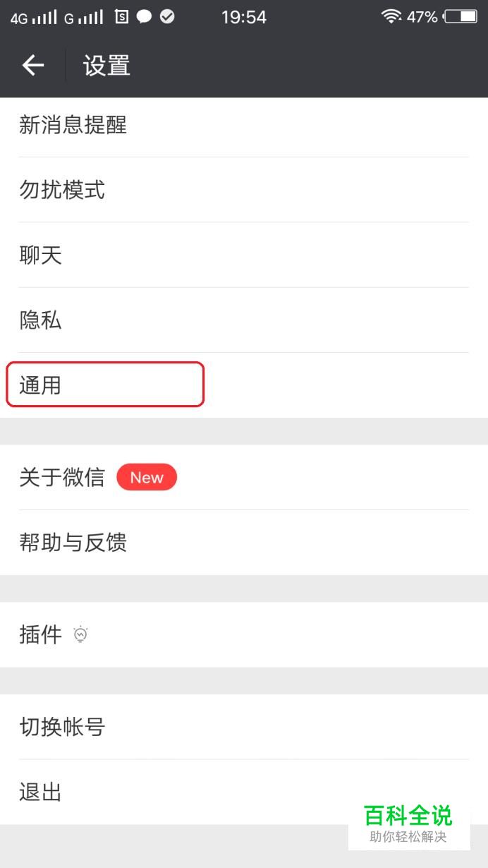Open the 聊天 settings entry
488x868 pixels.
(x=244, y=255)
